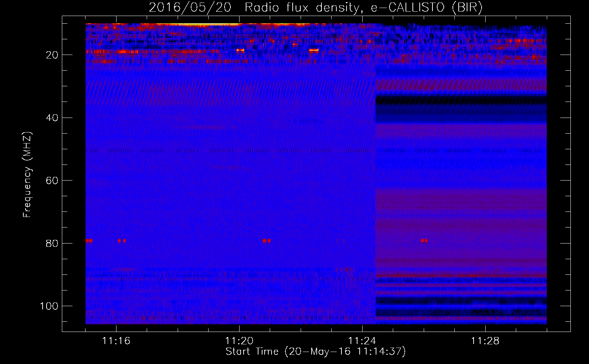Click the '11:28' time tick label
The image size is (589, 364).
tap(485, 341)
